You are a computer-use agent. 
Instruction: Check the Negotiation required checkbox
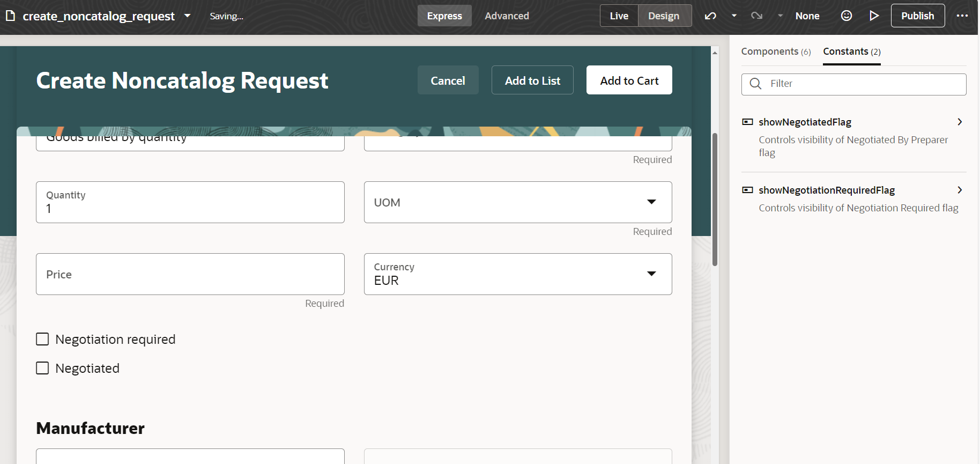click(x=42, y=340)
